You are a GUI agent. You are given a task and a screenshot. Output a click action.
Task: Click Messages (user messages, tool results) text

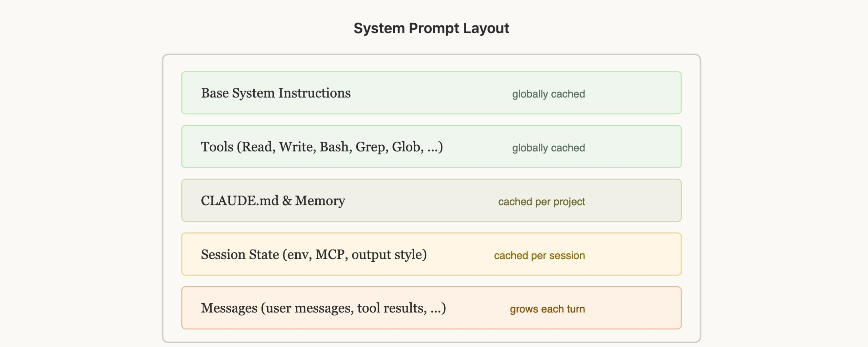coord(323,308)
